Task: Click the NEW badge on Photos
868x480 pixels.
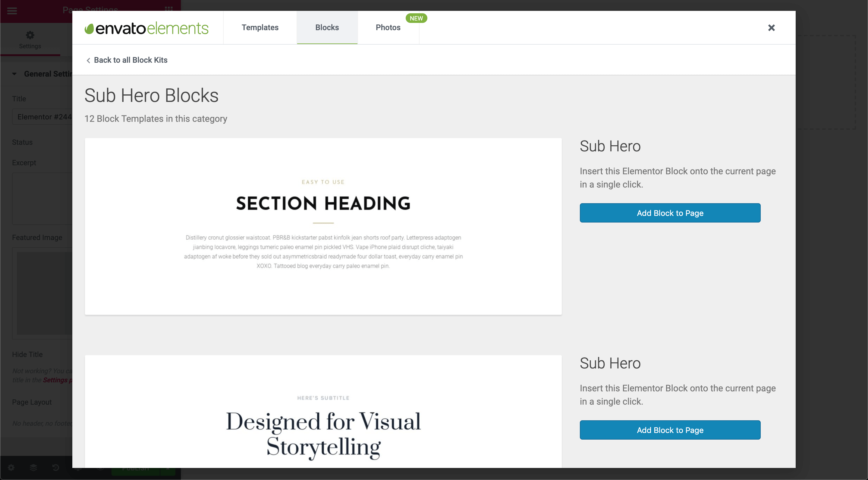Action: [416, 18]
